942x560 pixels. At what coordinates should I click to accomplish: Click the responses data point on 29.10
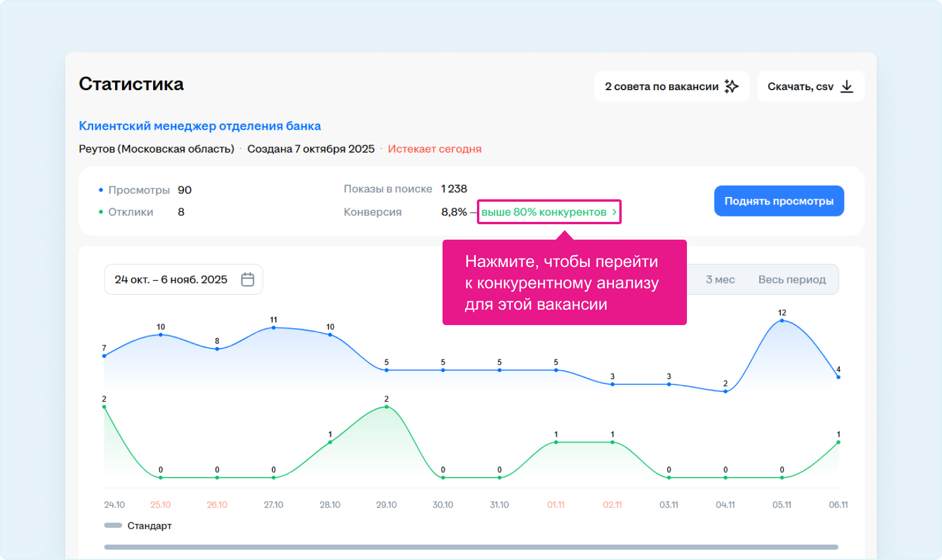[x=387, y=407]
